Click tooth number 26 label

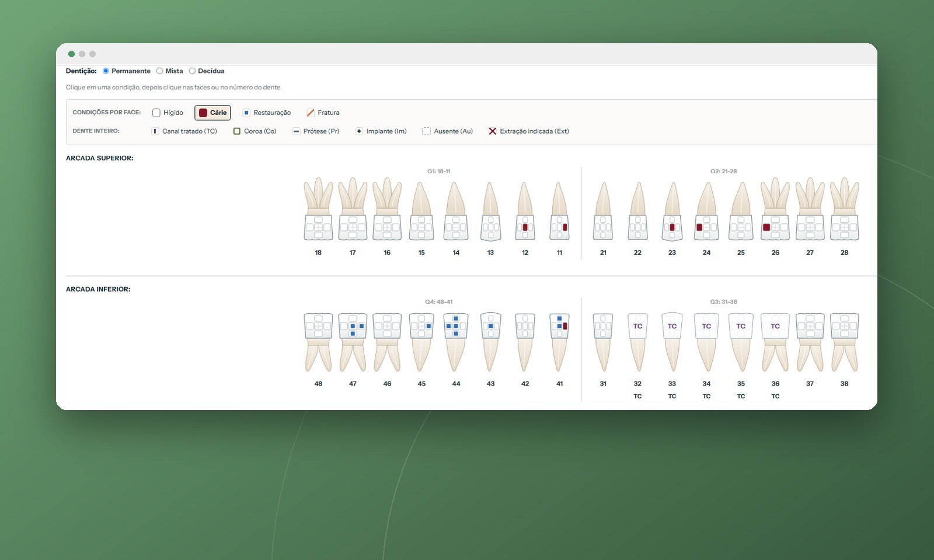pos(775,253)
